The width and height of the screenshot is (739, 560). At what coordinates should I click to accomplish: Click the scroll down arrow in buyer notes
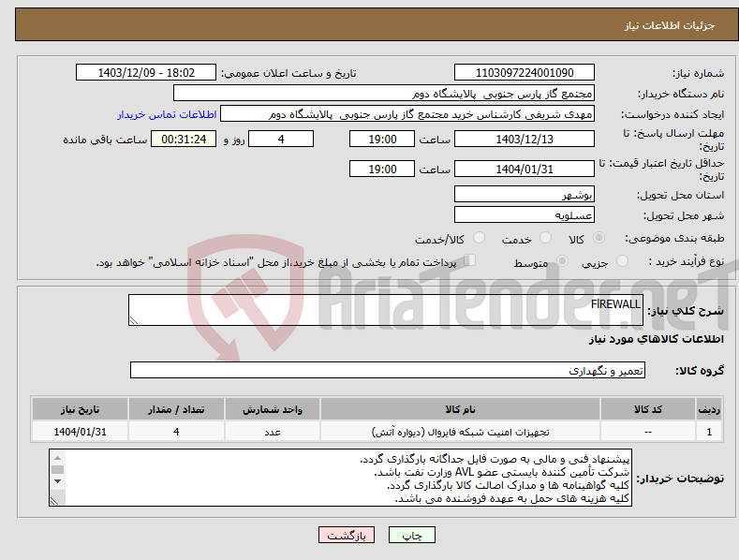click(57, 481)
